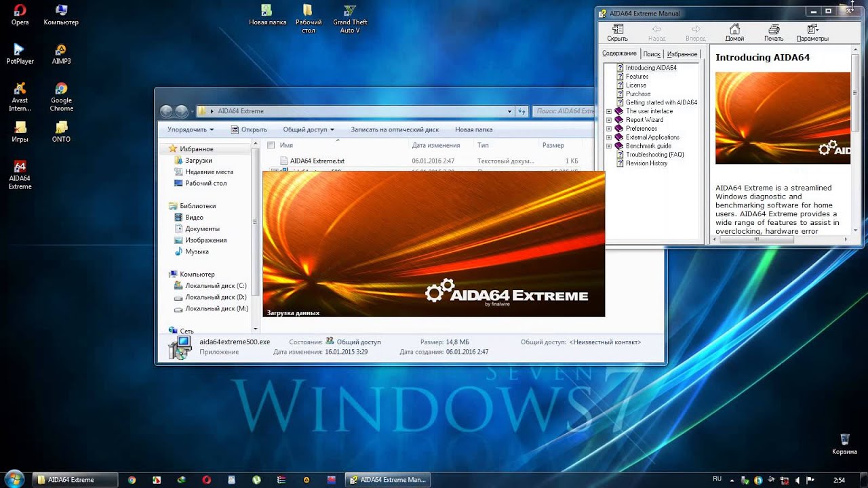This screenshot has width=868, height=488.
Task: Click Записать на оптический диск button
Action: click(x=395, y=129)
